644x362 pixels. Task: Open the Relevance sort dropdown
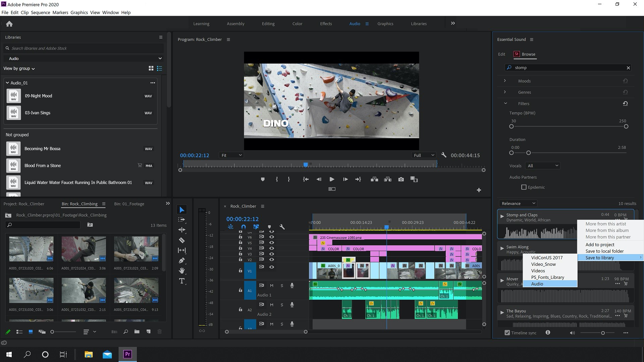tap(518, 203)
